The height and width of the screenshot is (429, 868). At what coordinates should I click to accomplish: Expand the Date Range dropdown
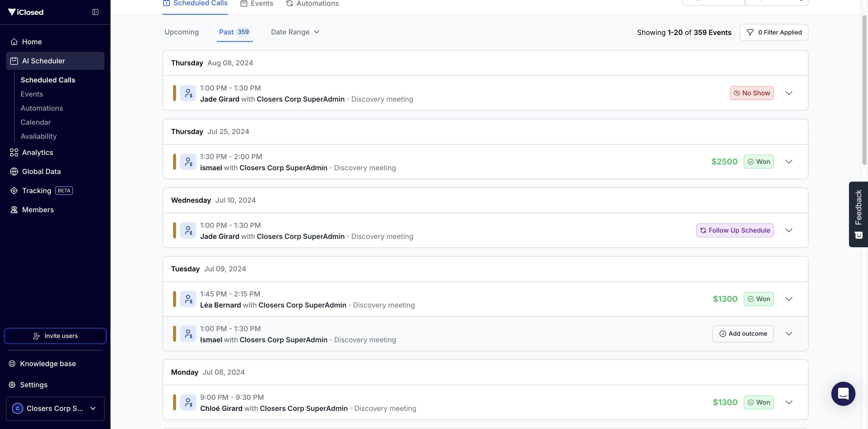coord(295,32)
